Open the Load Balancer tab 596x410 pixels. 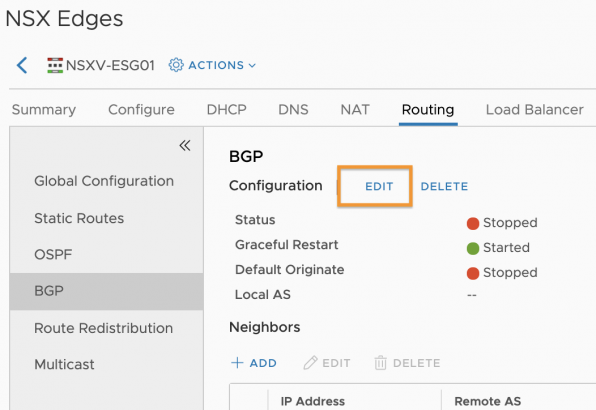(534, 109)
